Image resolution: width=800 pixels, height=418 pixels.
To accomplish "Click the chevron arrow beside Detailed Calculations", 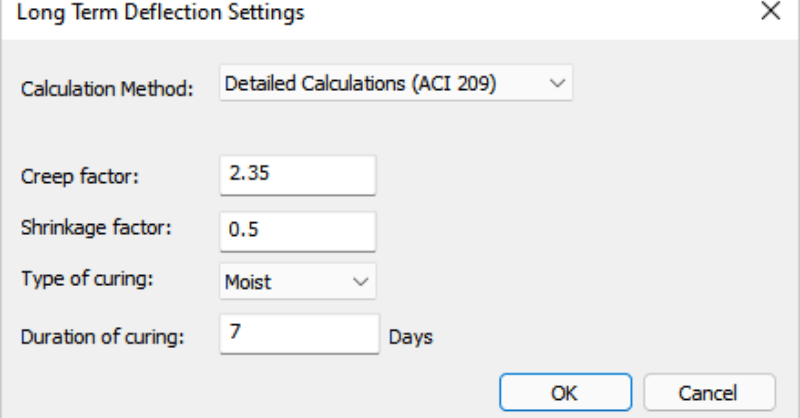I will click(557, 85).
